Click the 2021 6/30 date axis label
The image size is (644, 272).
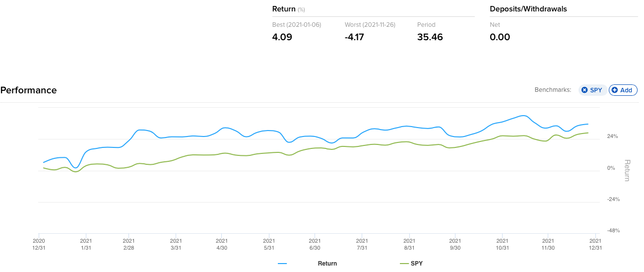click(315, 244)
